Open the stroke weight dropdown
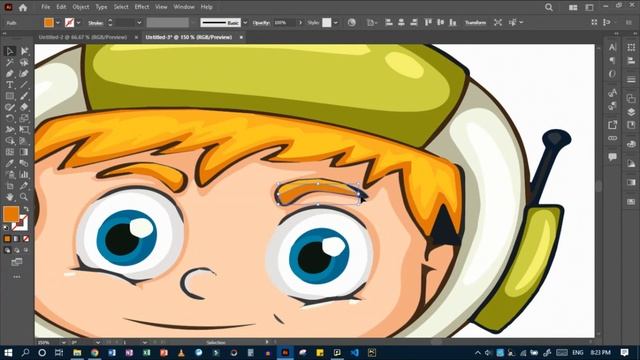The image size is (640, 360). pos(139,23)
